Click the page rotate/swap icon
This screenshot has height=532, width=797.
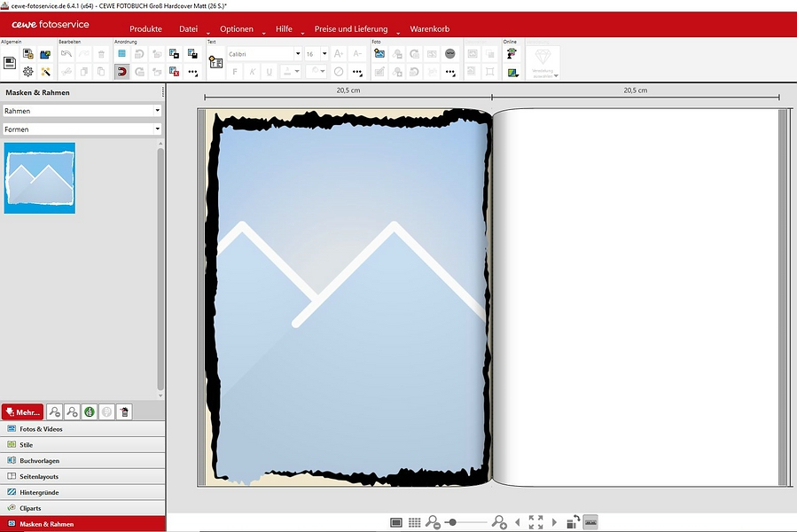pos(573,522)
